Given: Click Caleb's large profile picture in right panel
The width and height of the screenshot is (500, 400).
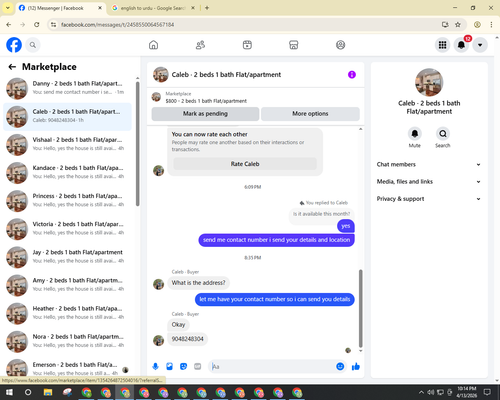Looking at the screenshot, I should (429, 82).
